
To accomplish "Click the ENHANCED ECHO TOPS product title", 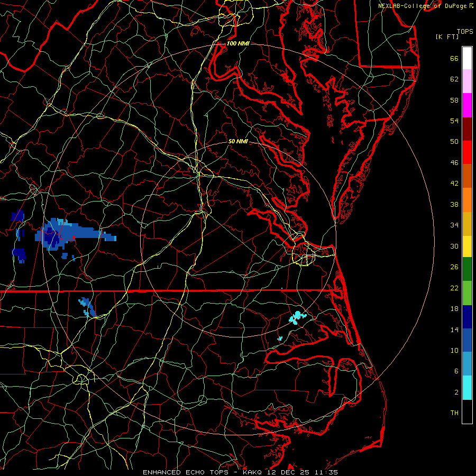I will coord(186,472).
